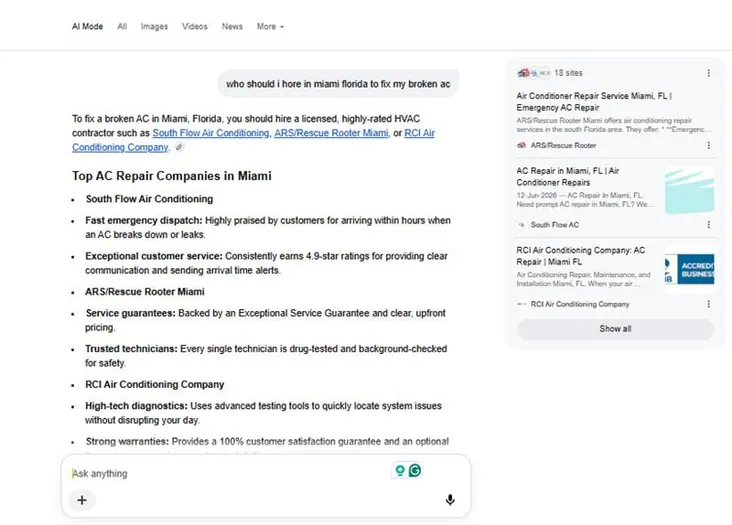Click the ARS/Rescue Rooter Miami bullet item
Viewport: 732px width, 525px height.
tap(145, 292)
